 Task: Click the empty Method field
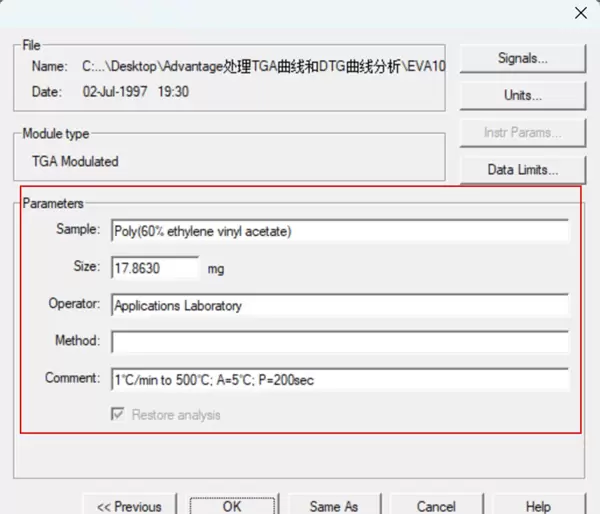point(339,342)
